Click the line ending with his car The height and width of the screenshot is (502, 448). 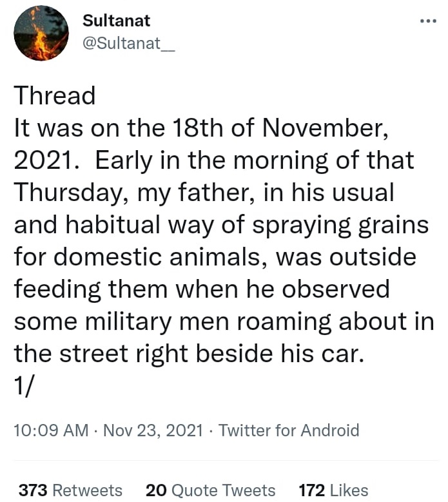click(189, 354)
